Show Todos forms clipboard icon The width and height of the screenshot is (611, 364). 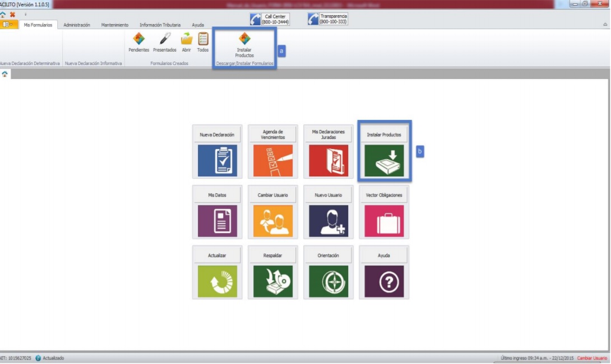pos(203,39)
